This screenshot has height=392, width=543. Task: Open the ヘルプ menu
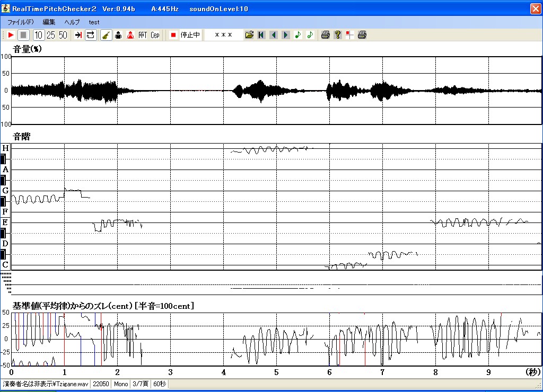pos(72,22)
